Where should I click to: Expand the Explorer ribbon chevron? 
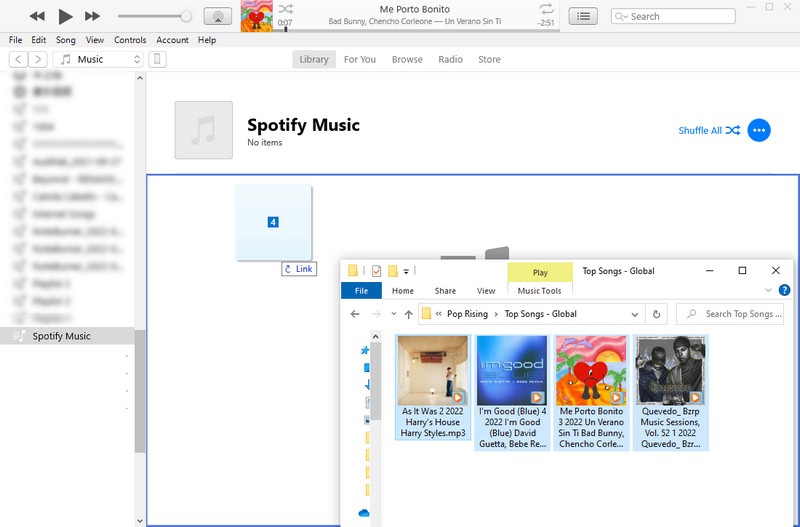[x=768, y=290]
